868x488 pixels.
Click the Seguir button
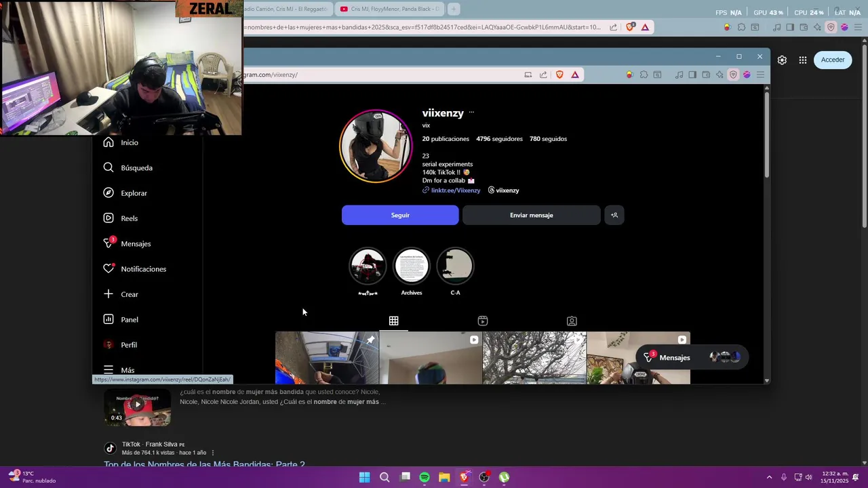tap(400, 215)
